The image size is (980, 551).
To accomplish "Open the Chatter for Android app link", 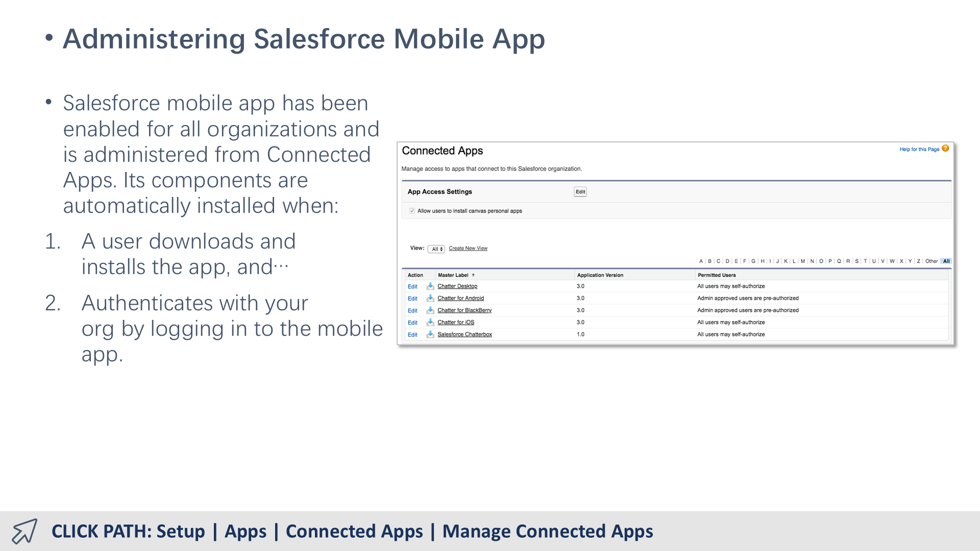I will (x=460, y=298).
